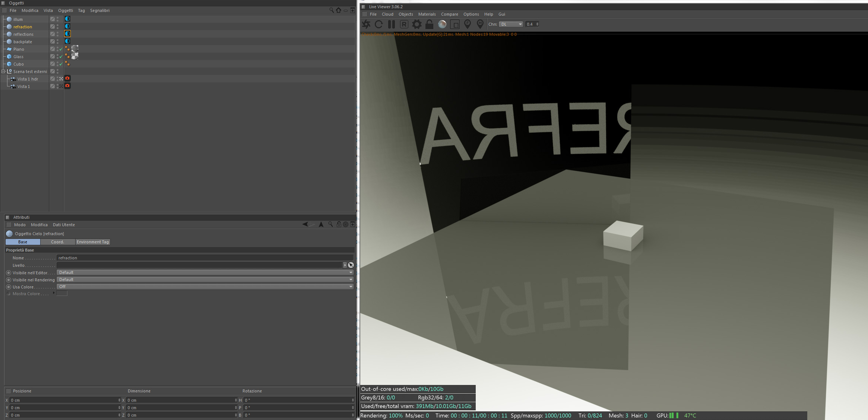Viewport: 868px width, 420px height.
Task: Click the restart render circular arrow icon
Action: (378, 25)
